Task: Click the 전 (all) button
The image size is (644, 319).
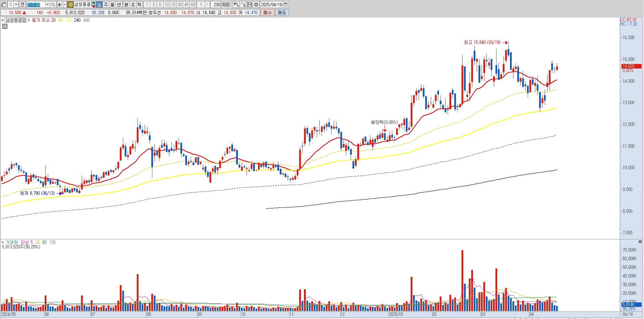Action: point(22,4)
